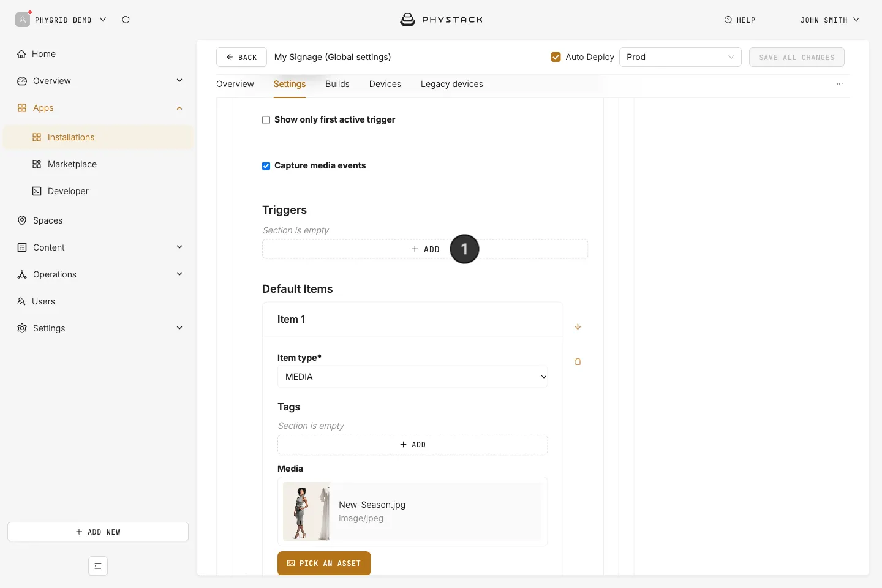Screen dimensions: 882x588
Task: Open the Item type MEDIA dropdown
Action: coord(413,377)
